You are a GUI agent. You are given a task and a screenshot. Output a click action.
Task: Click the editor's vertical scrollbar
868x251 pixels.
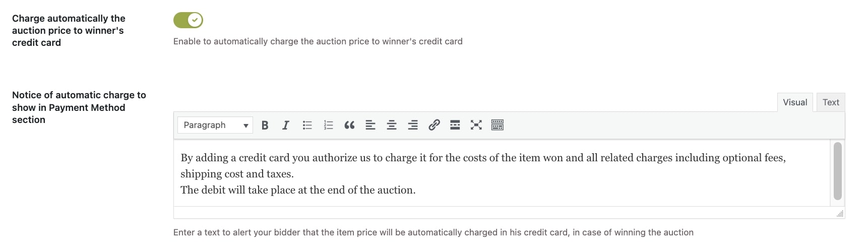[x=838, y=171]
